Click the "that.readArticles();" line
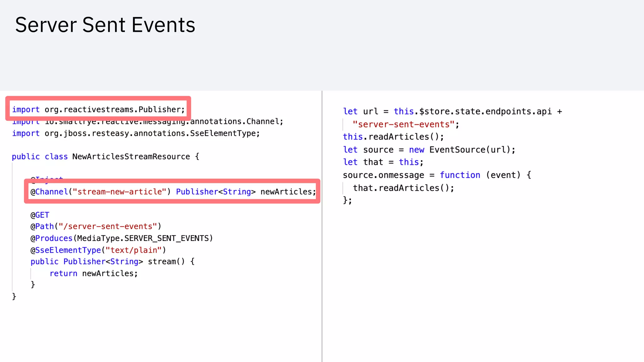This screenshot has height=362, width=644. point(403,188)
